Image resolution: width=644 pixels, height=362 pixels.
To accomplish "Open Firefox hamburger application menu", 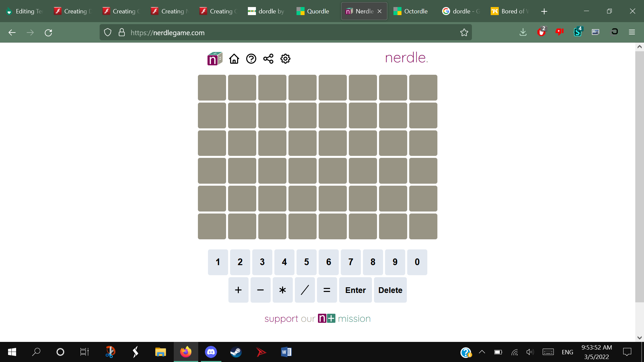I will point(632,32).
